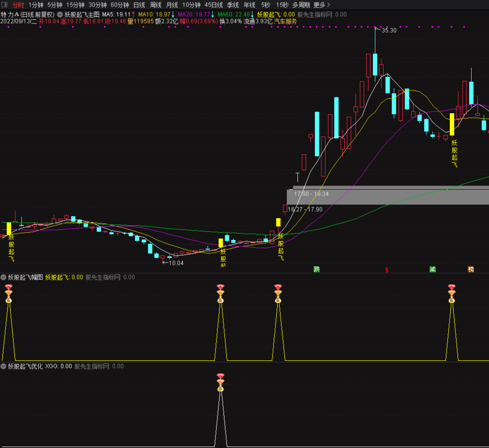Select the 45日线 period tab
Image resolution: width=489 pixels, height=448 pixels.
point(213,5)
